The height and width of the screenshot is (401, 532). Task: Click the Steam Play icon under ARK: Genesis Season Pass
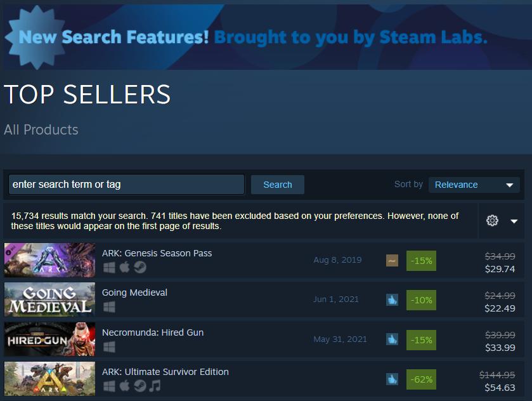click(x=139, y=267)
